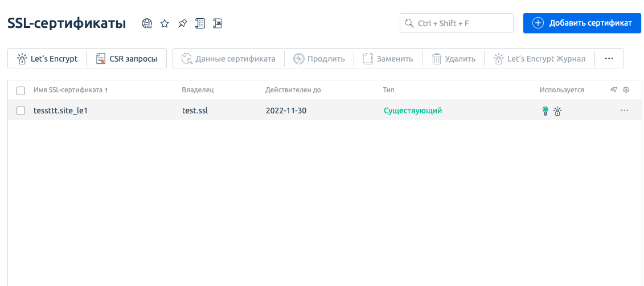
Task: Open the table filter funnel icon
Action: click(614, 90)
